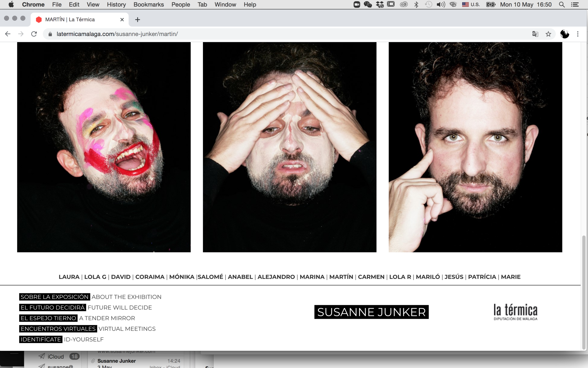Viewport: 588px width, 368px height.
Task: Open a new tab with the plus button
Action: click(x=138, y=20)
